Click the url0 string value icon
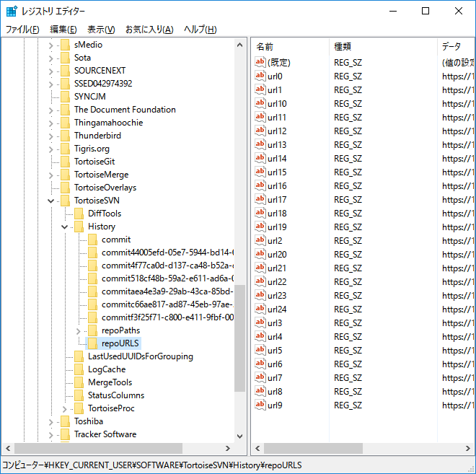This screenshot has height=474, width=476. coord(260,76)
